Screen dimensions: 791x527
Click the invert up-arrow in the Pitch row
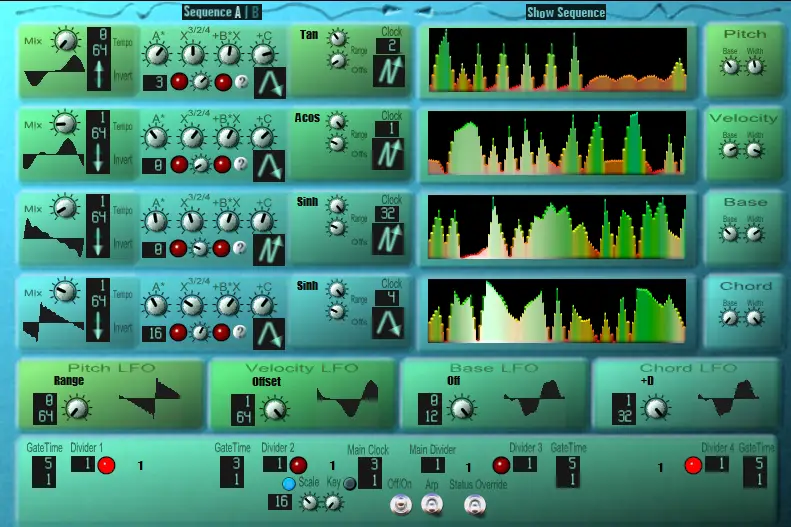[99, 74]
